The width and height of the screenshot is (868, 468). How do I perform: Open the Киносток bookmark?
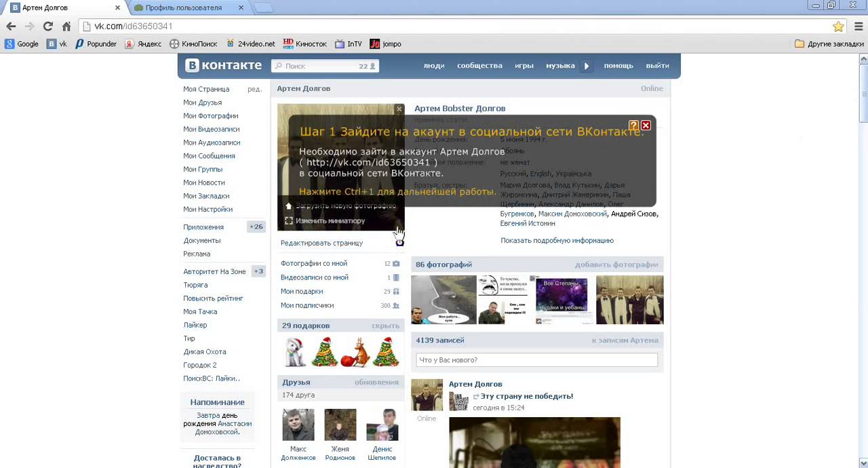(x=305, y=44)
